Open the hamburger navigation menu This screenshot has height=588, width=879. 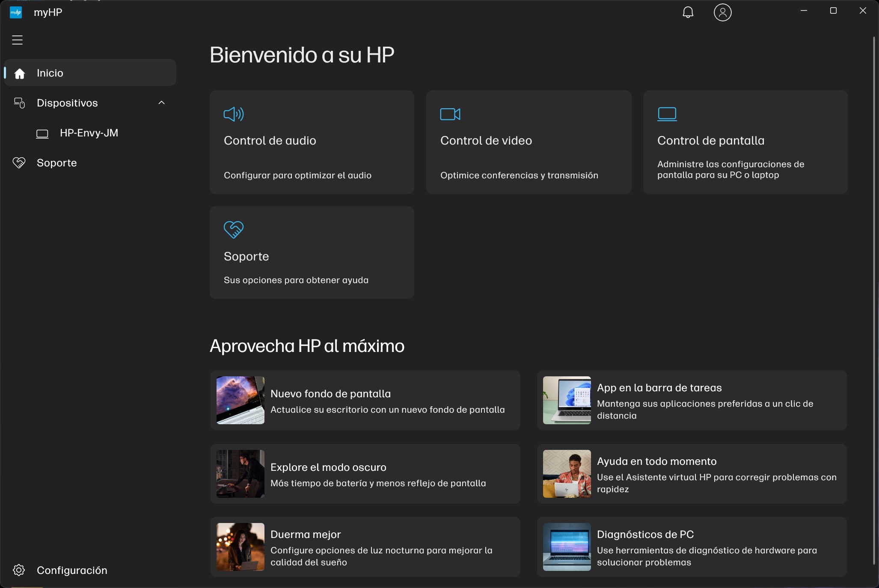pyautogui.click(x=17, y=40)
